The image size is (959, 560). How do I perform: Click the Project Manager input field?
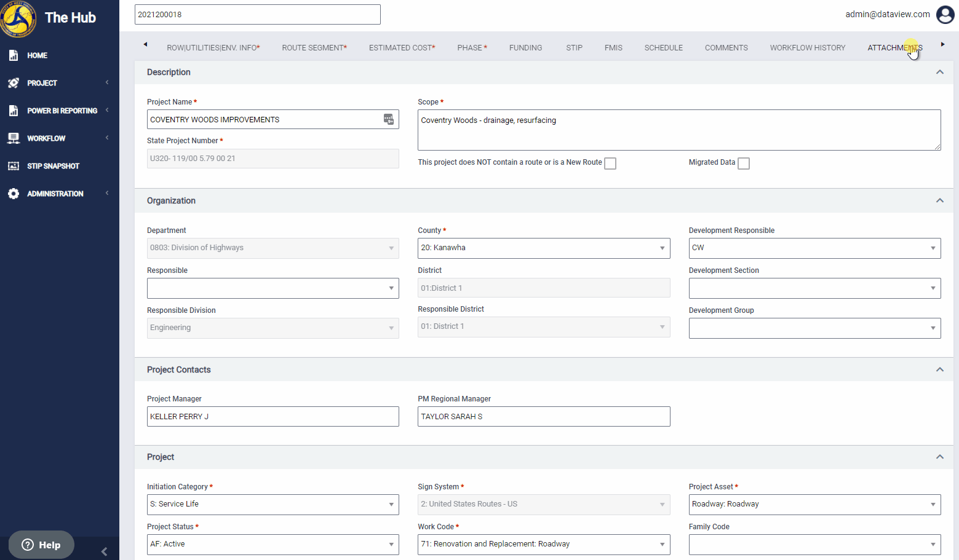273,416
